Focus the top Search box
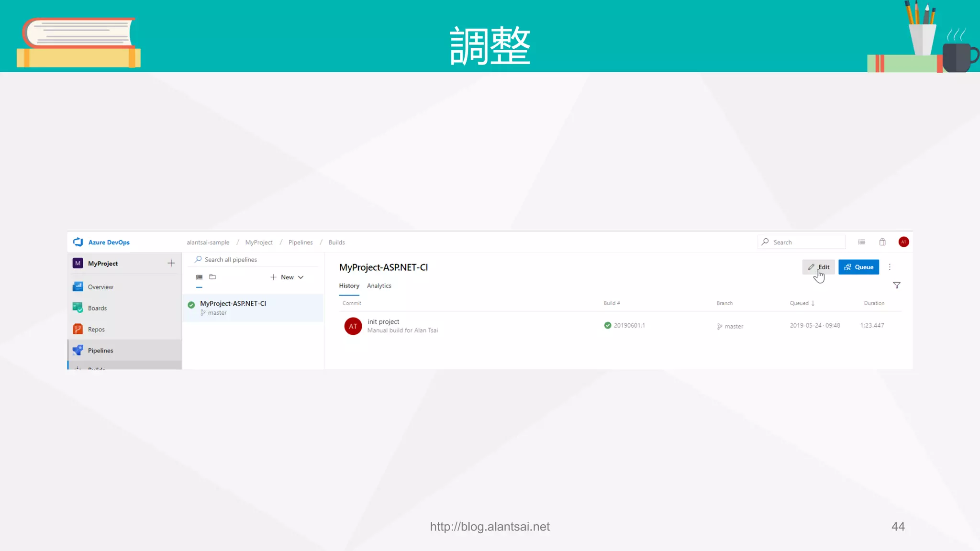The width and height of the screenshot is (980, 551). pos(802,242)
